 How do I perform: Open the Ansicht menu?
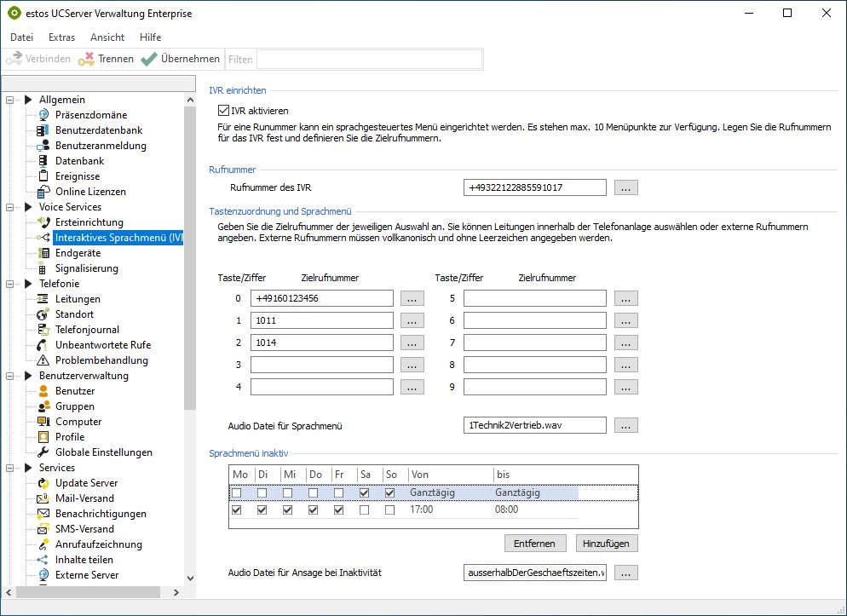[107, 37]
